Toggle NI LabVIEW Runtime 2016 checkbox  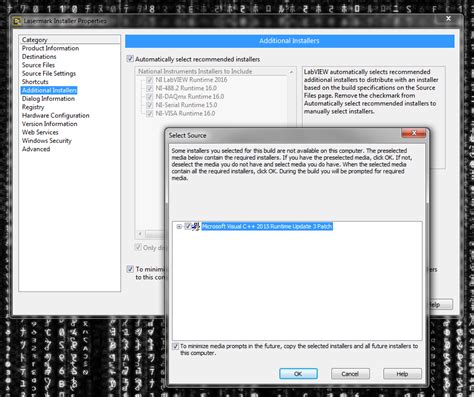pyautogui.click(x=150, y=80)
